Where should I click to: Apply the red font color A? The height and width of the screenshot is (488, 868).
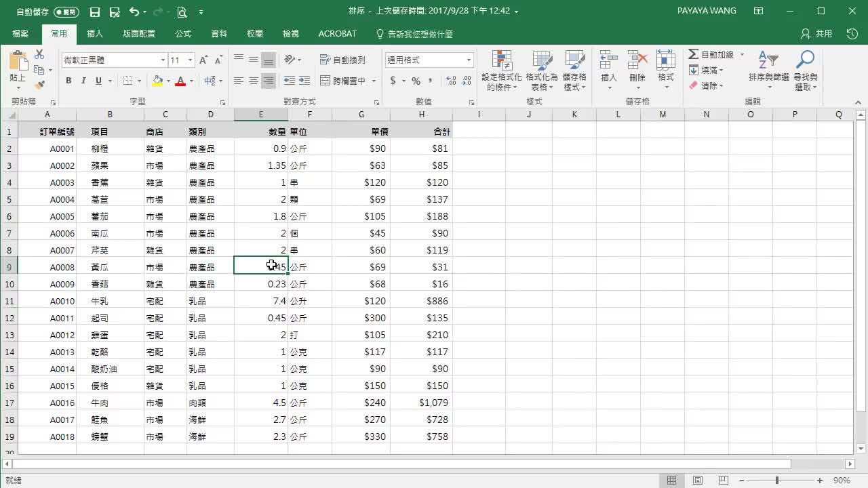(x=180, y=81)
